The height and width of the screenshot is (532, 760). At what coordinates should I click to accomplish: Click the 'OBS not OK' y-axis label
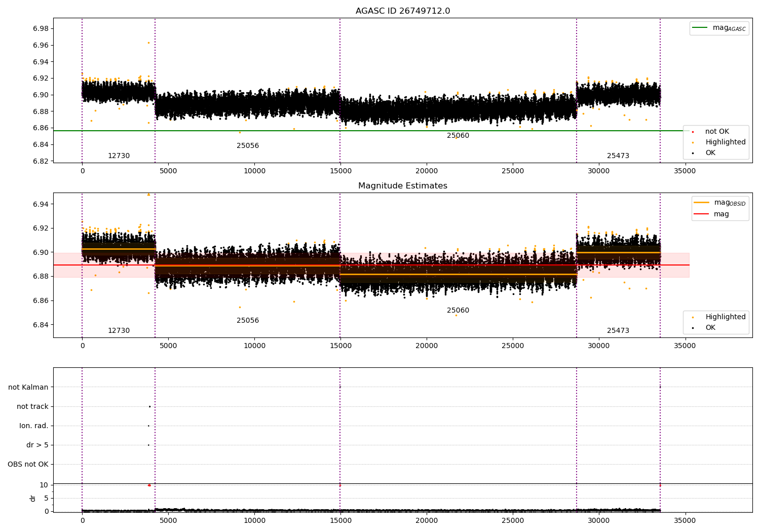tap(28, 465)
